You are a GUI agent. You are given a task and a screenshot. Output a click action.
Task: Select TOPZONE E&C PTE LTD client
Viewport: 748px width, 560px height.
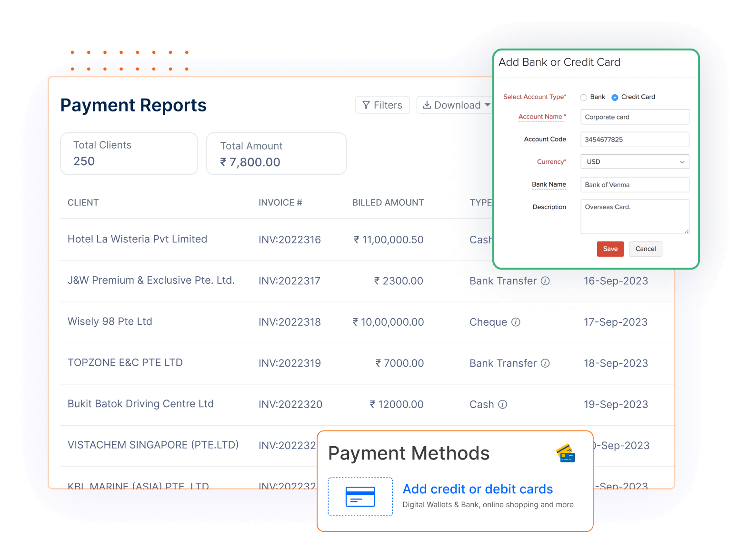click(x=125, y=363)
